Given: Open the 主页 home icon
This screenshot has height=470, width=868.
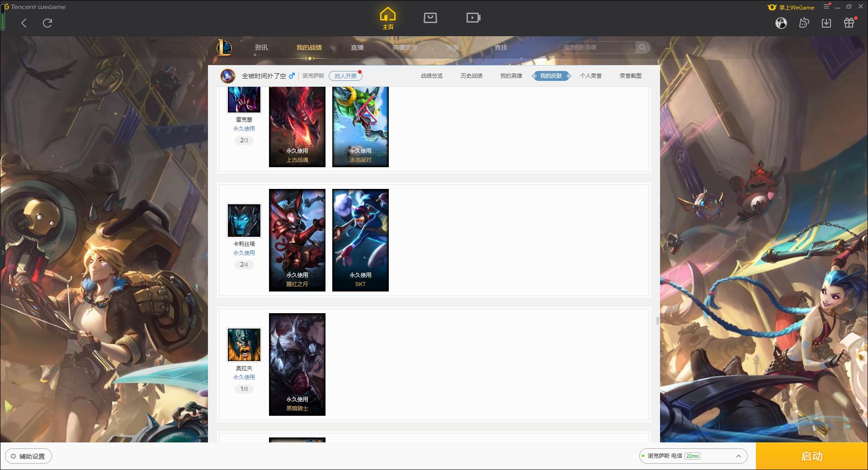Looking at the screenshot, I should 388,19.
